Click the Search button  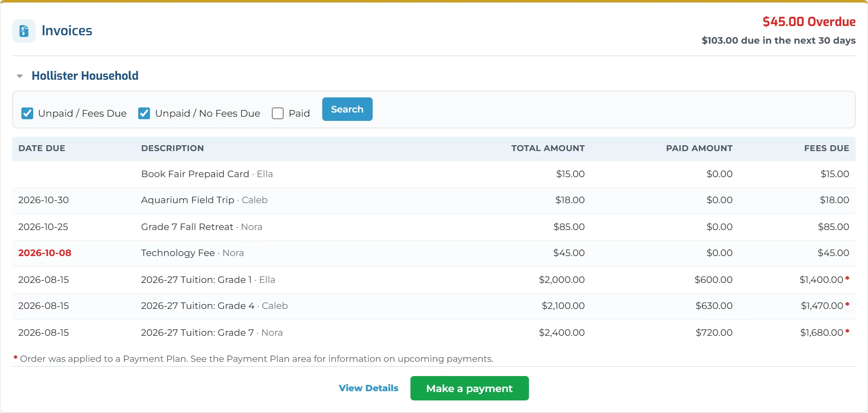(x=347, y=109)
